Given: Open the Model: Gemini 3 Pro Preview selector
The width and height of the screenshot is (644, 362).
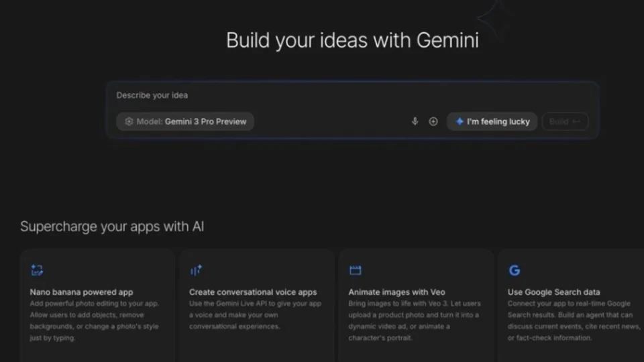Looking at the screenshot, I should (185, 121).
